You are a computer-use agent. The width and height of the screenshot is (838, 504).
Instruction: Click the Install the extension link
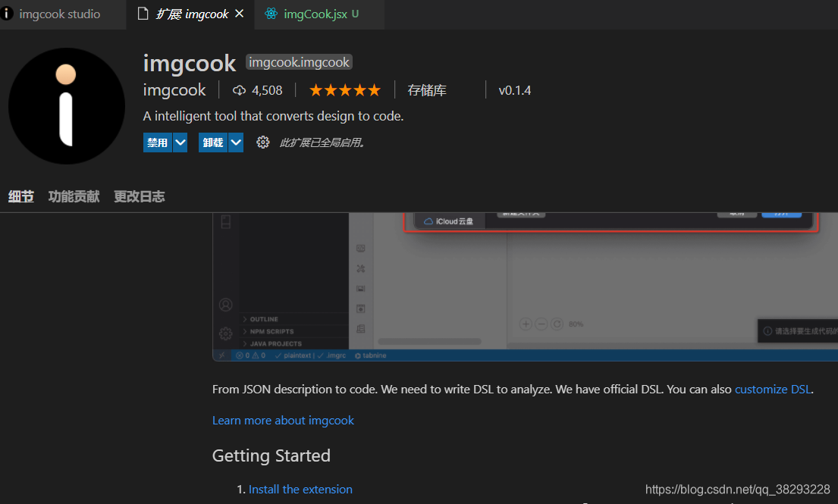pyautogui.click(x=300, y=489)
